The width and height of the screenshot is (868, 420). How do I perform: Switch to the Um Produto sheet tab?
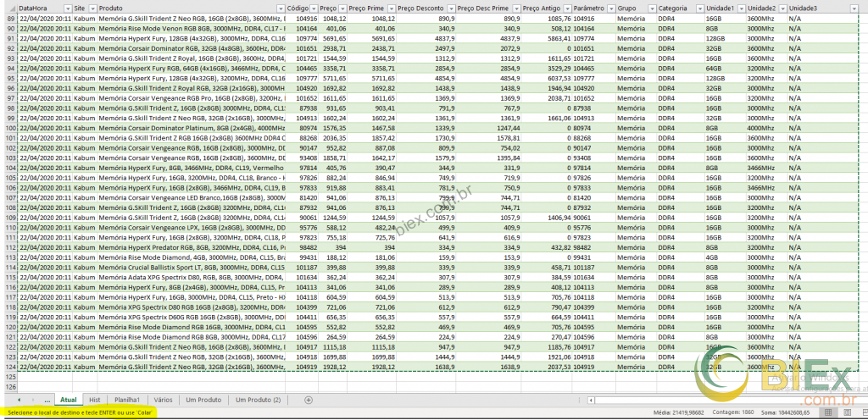203,400
